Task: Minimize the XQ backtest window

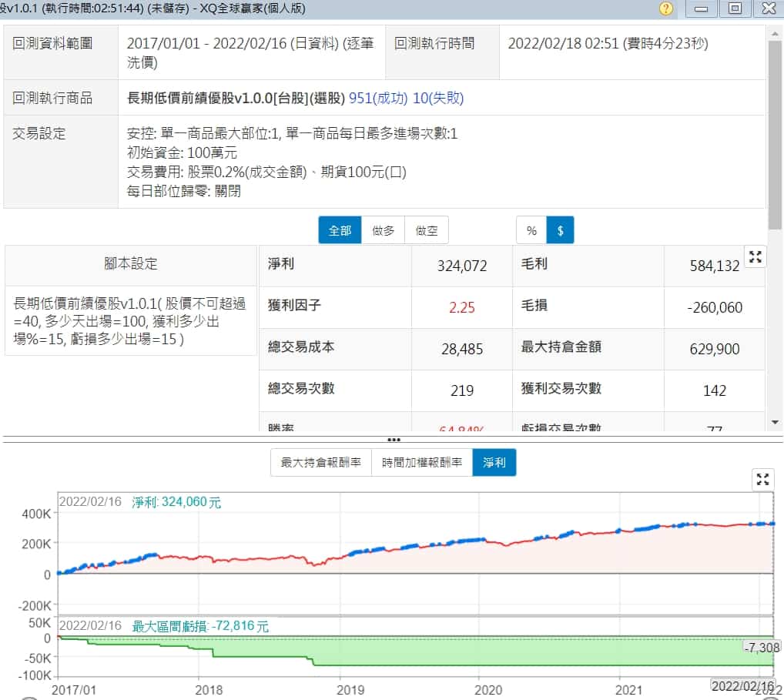Action: coord(701,8)
